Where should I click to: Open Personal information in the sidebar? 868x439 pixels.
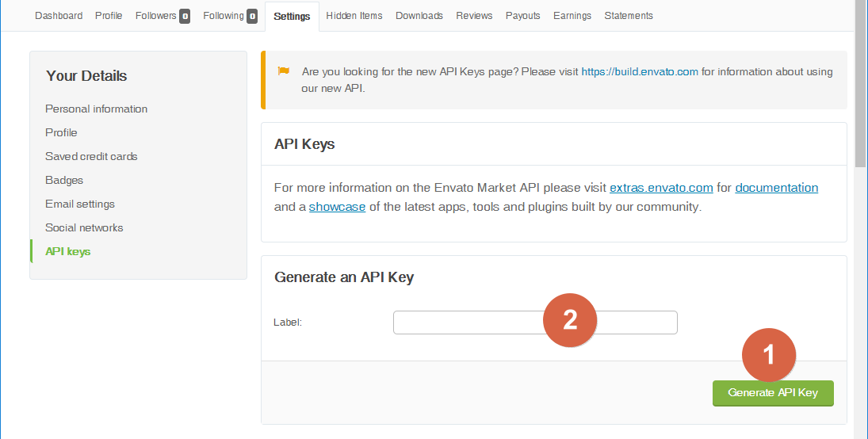click(x=96, y=109)
